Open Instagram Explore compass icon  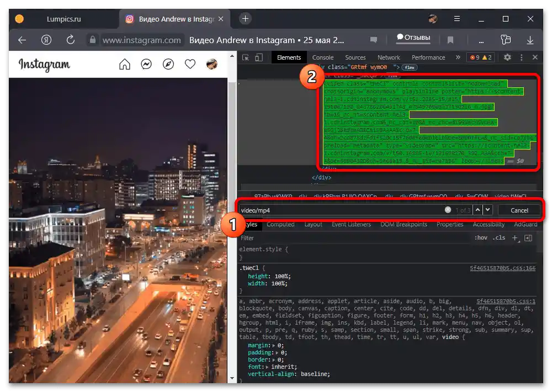[x=168, y=64]
